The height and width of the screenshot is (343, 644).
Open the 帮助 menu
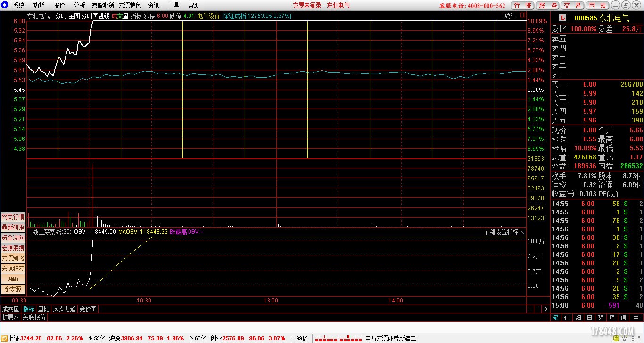pos(194,6)
